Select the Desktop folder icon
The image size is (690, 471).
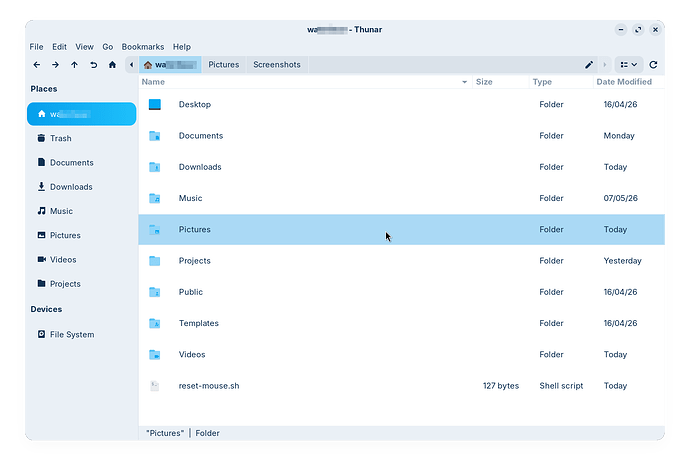[x=154, y=104]
